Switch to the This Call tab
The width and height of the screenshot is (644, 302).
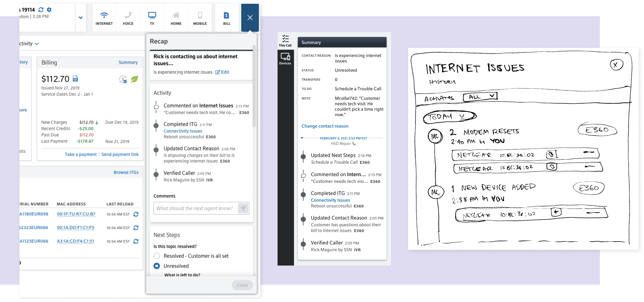[x=285, y=41]
